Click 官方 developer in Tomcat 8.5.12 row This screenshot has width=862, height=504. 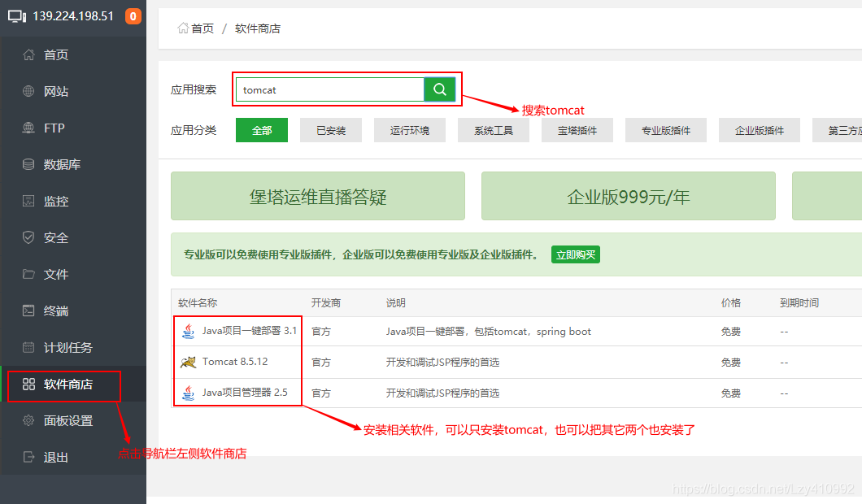coord(321,363)
